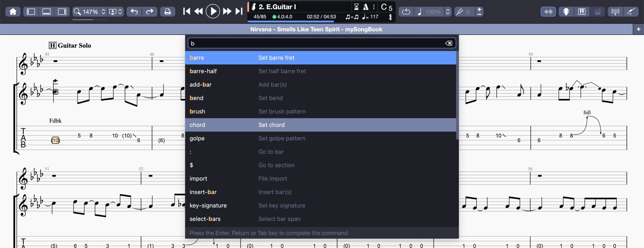Viewport: 644px width, 248px height.
Task: Go to the Home screen
Action: (13, 12)
